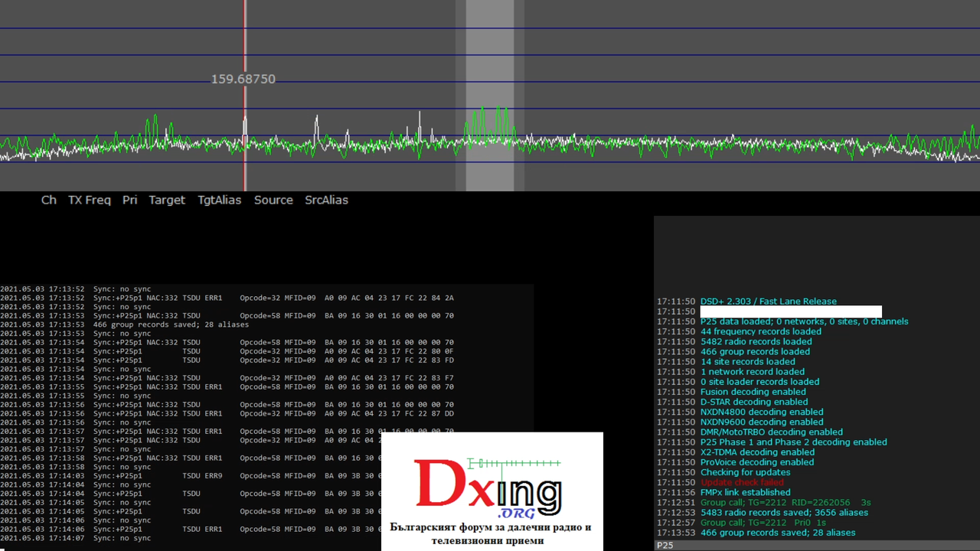Click the console TSDU line ending '83 F7'
Image resolution: width=980 pixels, height=551 pixels.
click(227, 378)
